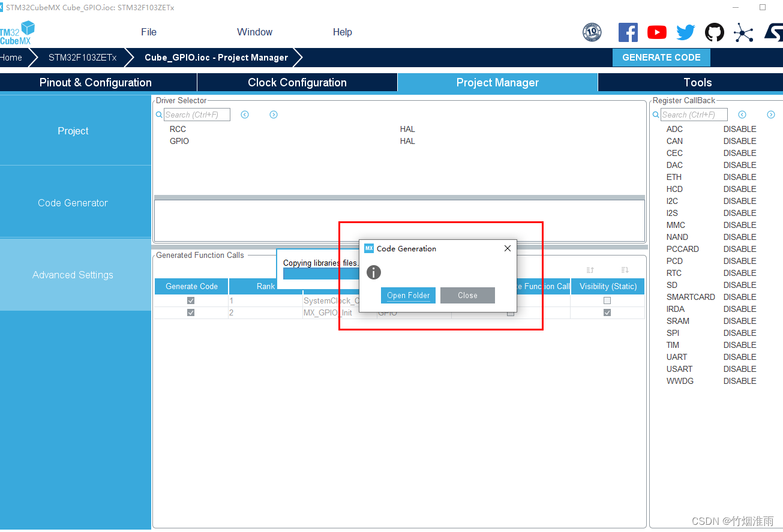This screenshot has height=532, width=783.
Task: Maximize the STM32CubeMX window
Action: 763,7
